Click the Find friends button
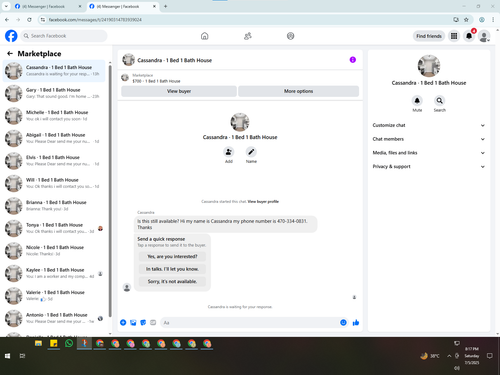This screenshot has height=375, width=500. [x=429, y=36]
